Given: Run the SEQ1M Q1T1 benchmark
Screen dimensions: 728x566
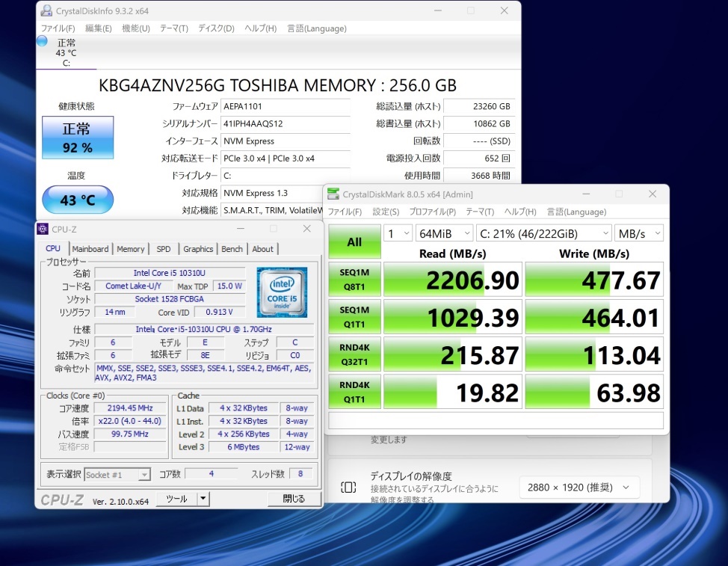Looking at the screenshot, I should tap(354, 317).
